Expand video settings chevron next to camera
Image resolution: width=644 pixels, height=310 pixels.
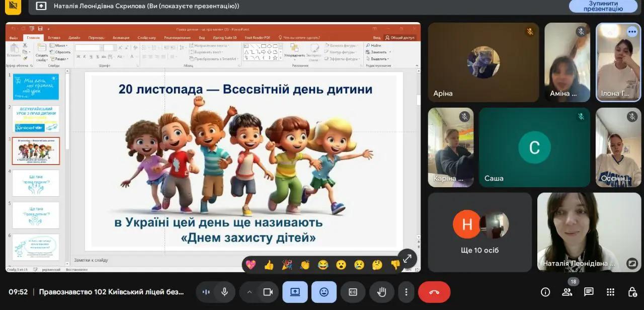pos(249,292)
